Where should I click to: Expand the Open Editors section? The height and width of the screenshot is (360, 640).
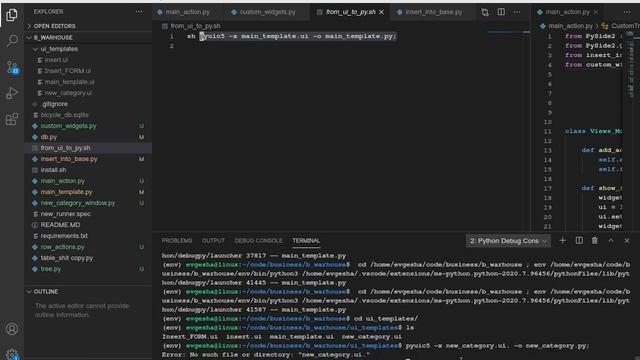click(x=88, y=26)
